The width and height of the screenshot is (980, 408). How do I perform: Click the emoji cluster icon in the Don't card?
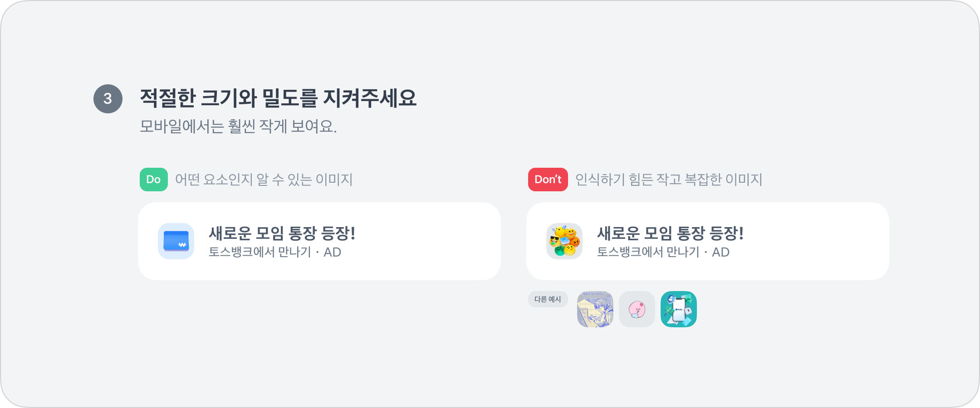point(564,241)
